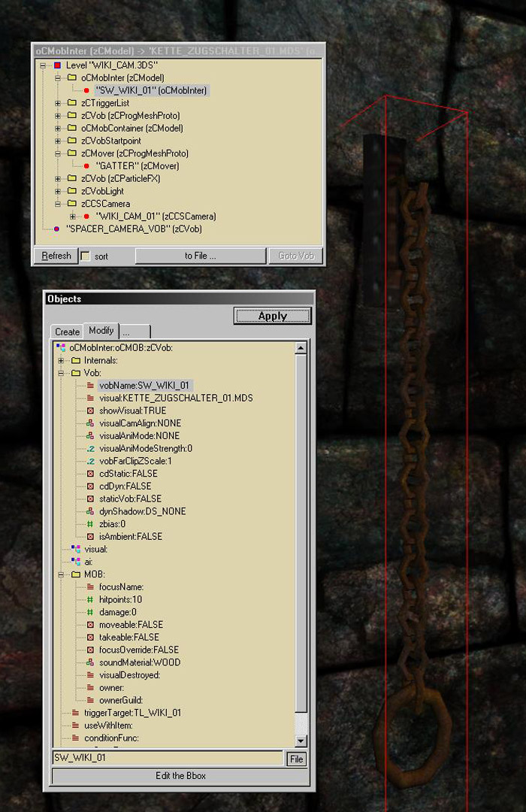Select the dynShadow enum property icon
Screen dimensions: 526x812
tap(90, 511)
